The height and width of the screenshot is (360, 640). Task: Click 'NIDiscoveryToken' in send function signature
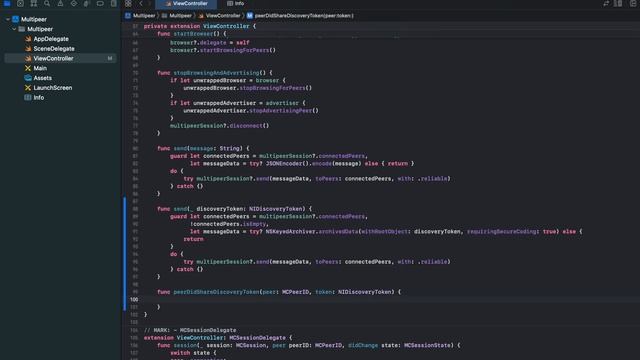(x=276, y=209)
